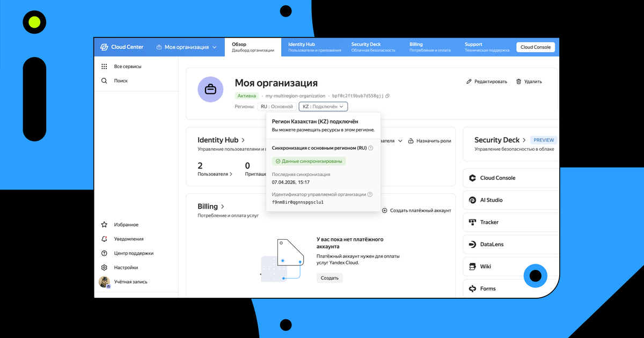Click the Назначить роли lock icon
This screenshot has width=644, height=338.
pyautogui.click(x=411, y=141)
